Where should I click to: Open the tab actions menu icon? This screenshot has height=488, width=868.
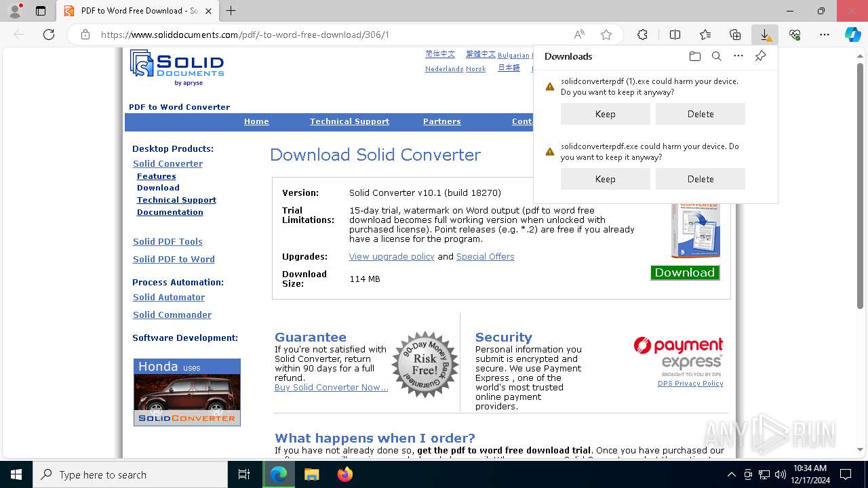point(41,11)
